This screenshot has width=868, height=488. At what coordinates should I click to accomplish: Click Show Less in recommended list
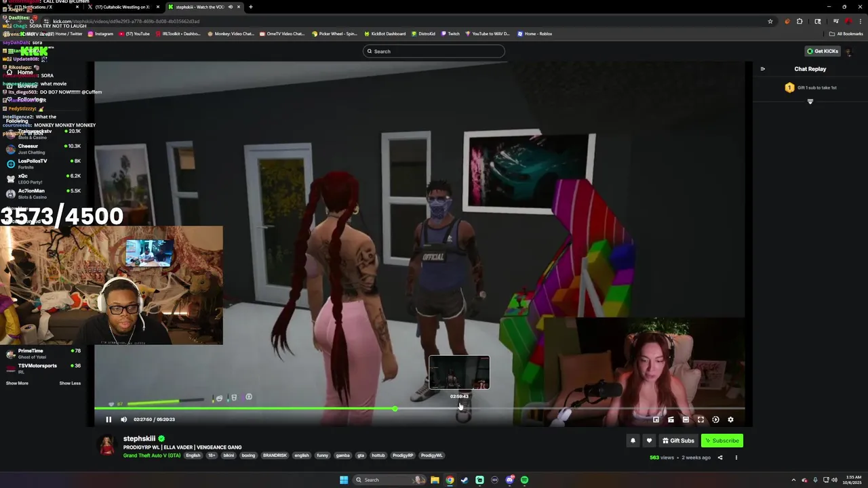coord(70,384)
